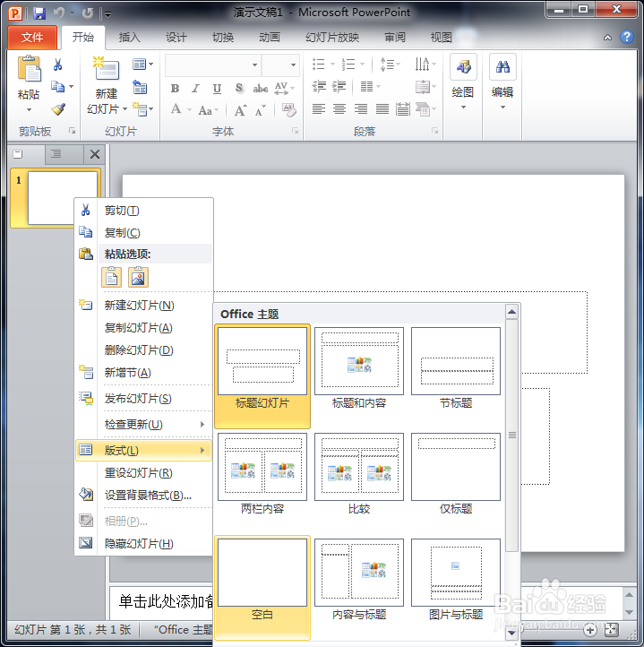Toggle Strikethrough formatting
The width and height of the screenshot is (644, 647).
click(x=261, y=89)
